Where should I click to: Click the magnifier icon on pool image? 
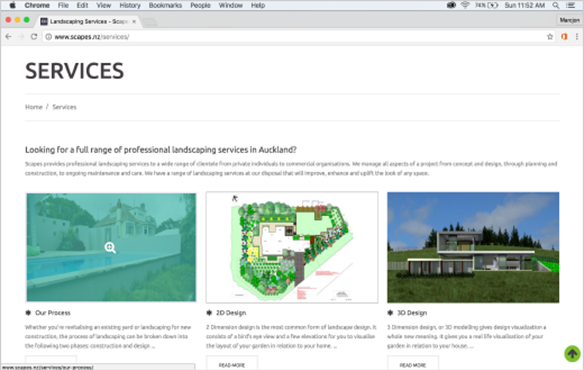110,247
